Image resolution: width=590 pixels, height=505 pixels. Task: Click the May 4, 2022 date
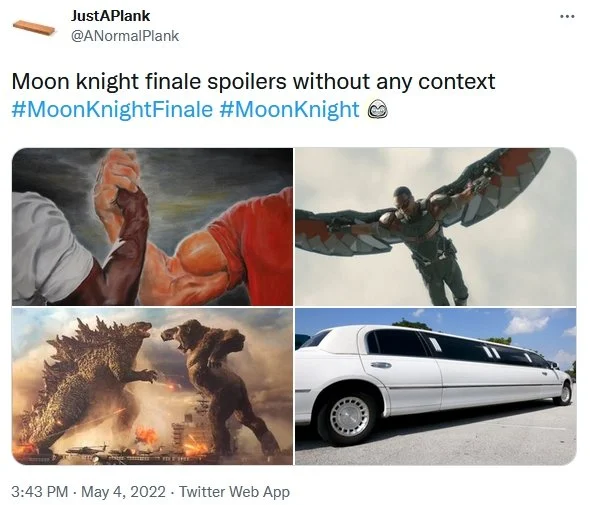pyautogui.click(x=123, y=492)
